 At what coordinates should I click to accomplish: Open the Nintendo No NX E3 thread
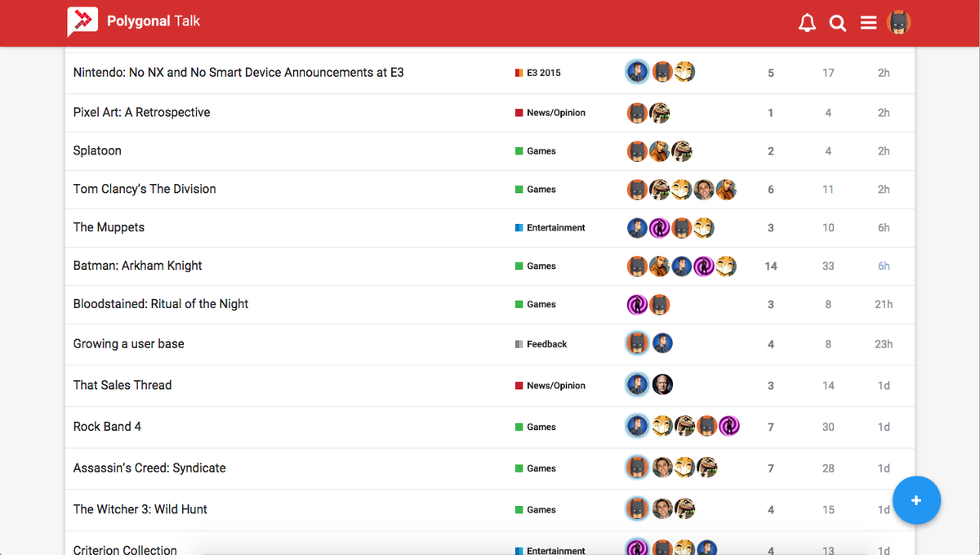coord(238,72)
